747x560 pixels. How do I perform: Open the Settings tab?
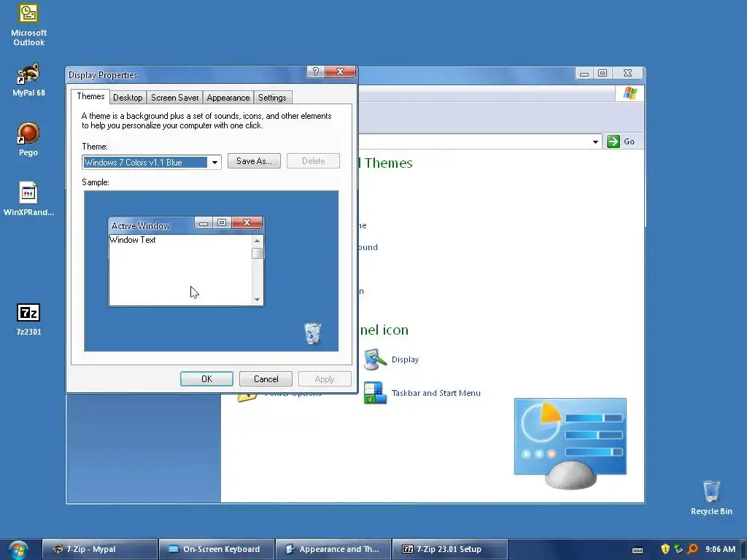pyautogui.click(x=272, y=98)
